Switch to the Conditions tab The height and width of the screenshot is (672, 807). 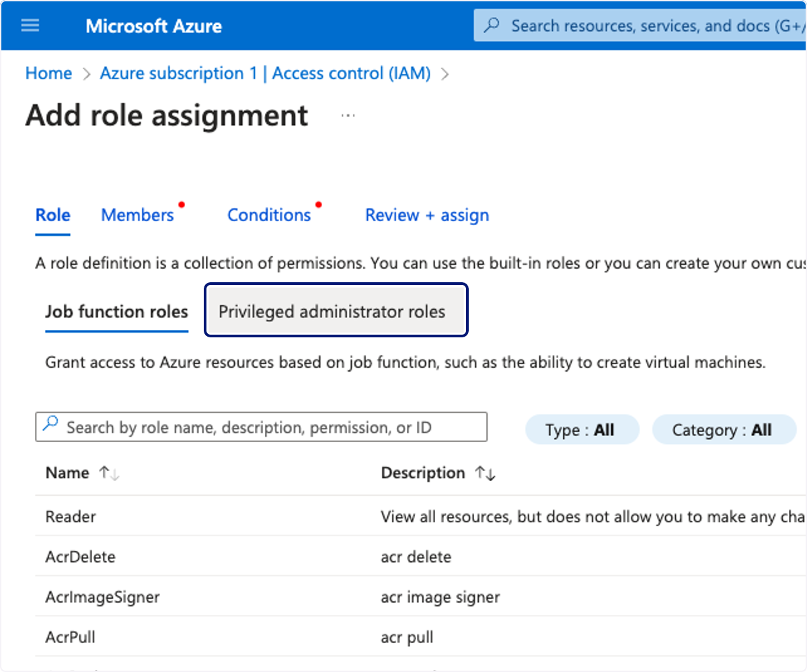pos(269,215)
